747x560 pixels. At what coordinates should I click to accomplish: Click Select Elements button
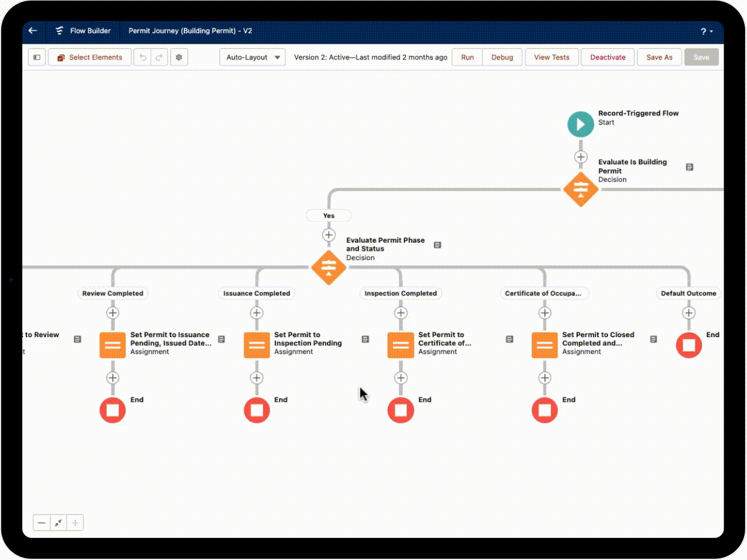[x=90, y=57]
